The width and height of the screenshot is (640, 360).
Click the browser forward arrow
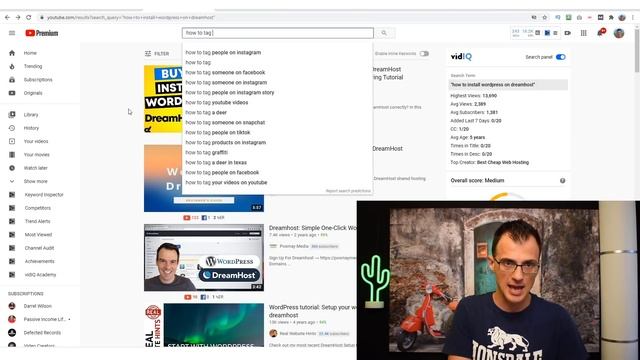point(18,18)
